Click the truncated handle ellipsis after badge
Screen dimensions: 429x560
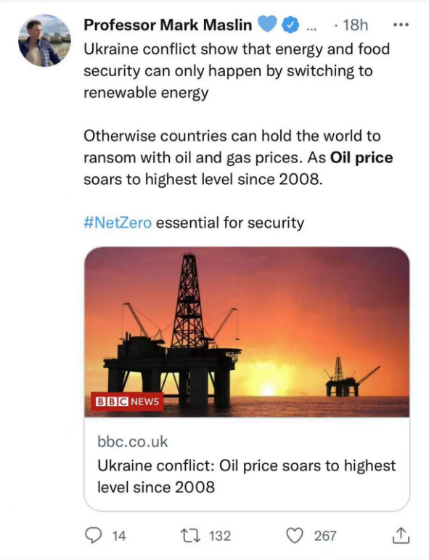point(311,28)
